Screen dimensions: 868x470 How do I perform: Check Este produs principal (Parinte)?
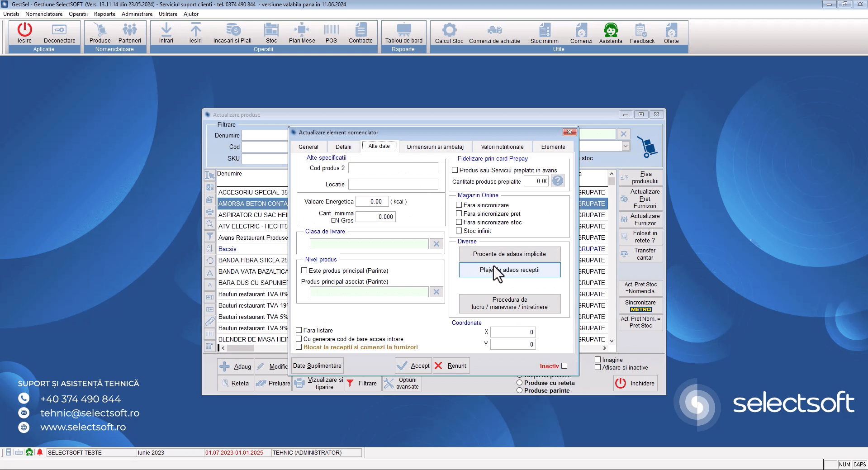(x=304, y=271)
